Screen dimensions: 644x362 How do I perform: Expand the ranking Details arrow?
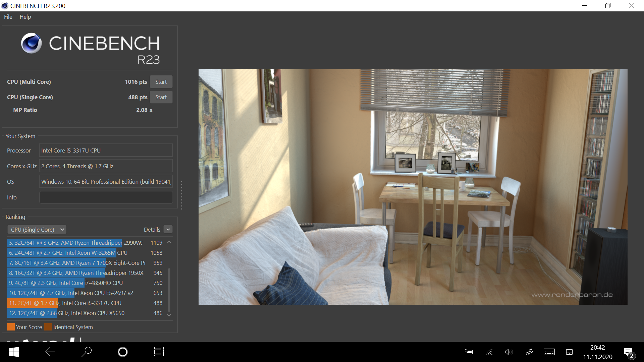[x=168, y=230]
